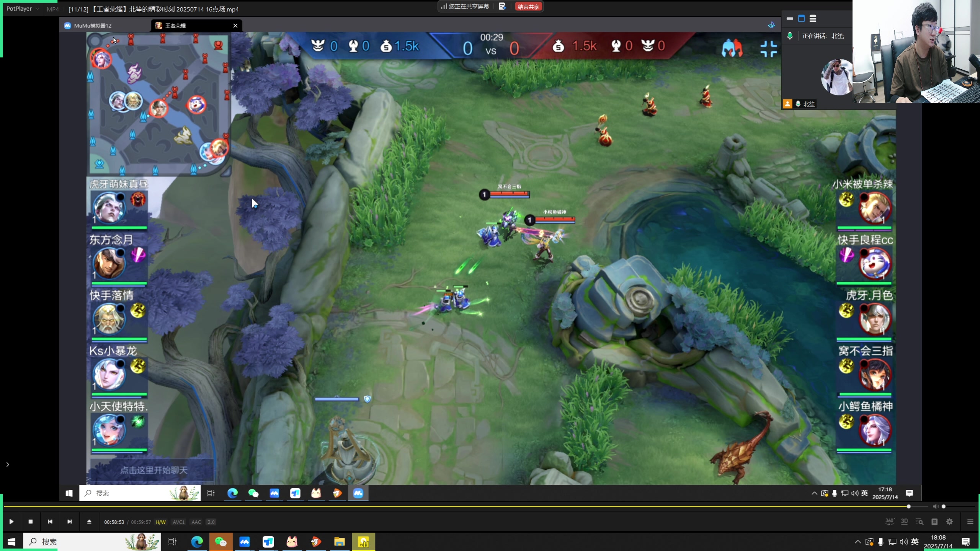Open Microsoft Edge on outer taskbar
980x551 pixels.
pyautogui.click(x=197, y=542)
